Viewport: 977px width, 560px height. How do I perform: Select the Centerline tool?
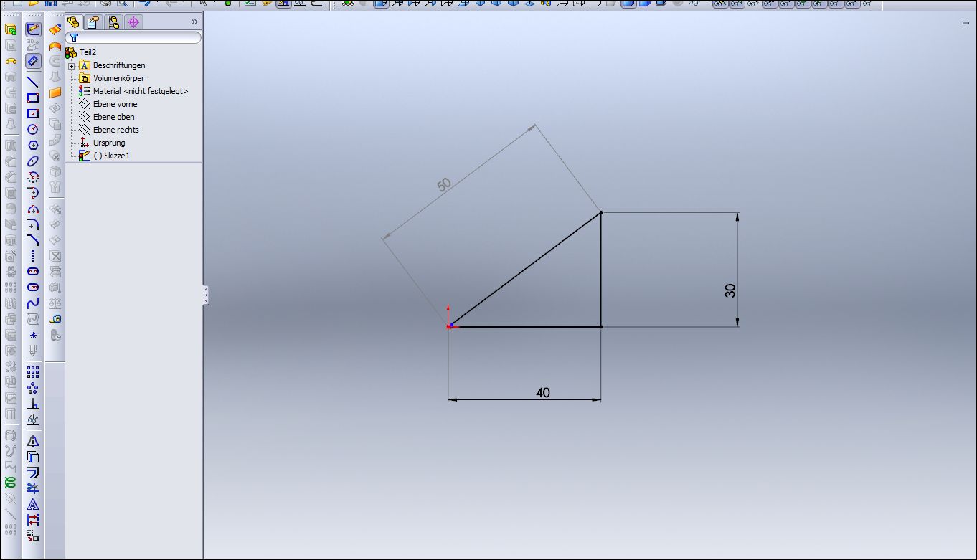[x=33, y=256]
